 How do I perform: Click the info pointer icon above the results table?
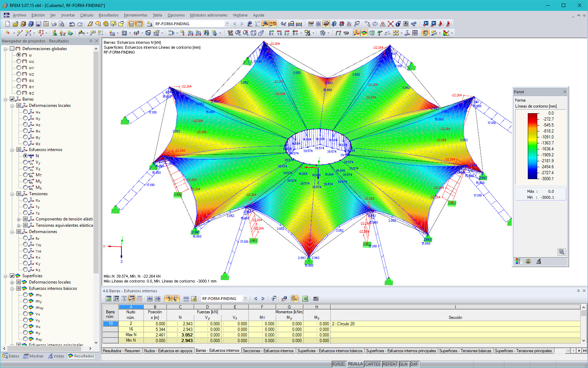click(x=285, y=299)
